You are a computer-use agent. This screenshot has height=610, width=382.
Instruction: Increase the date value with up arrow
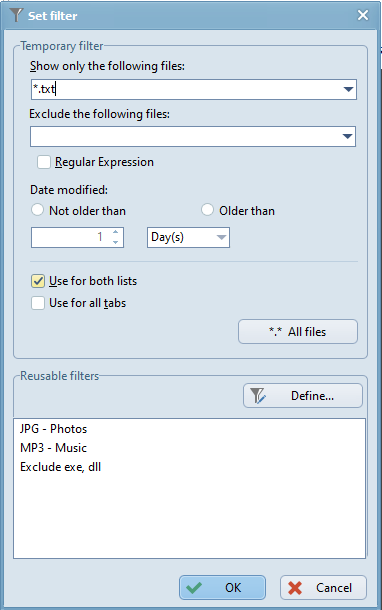115,232
